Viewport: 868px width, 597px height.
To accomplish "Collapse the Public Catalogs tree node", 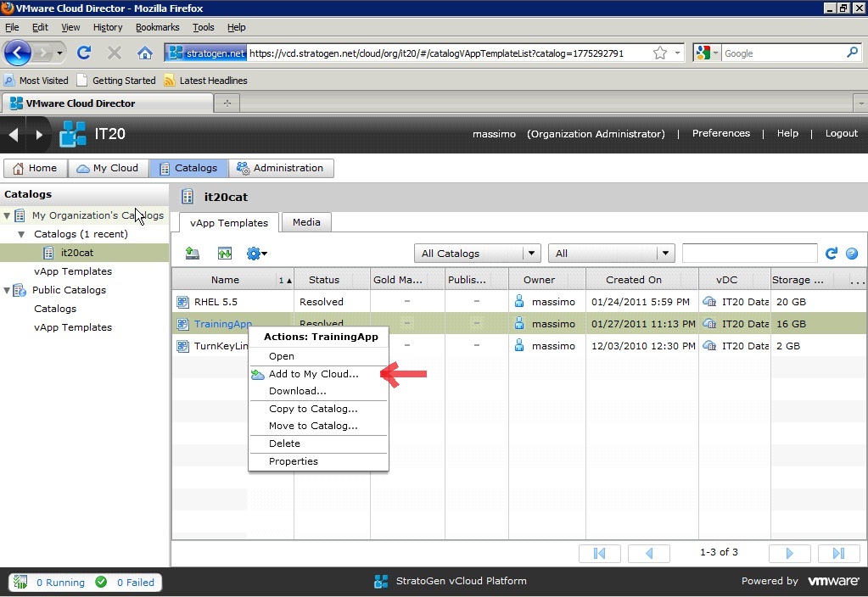I will tap(7, 291).
